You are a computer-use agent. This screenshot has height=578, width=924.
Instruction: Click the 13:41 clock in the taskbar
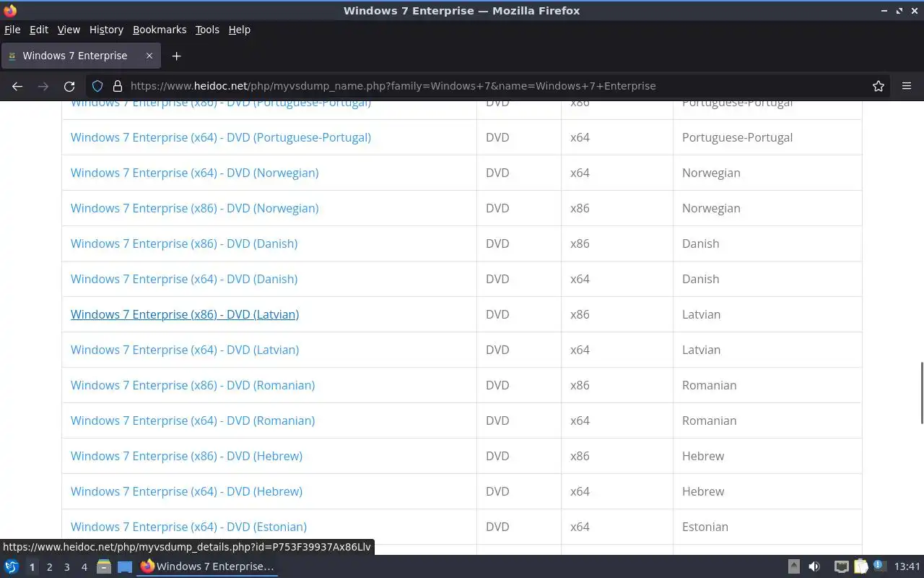click(x=907, y=566)
